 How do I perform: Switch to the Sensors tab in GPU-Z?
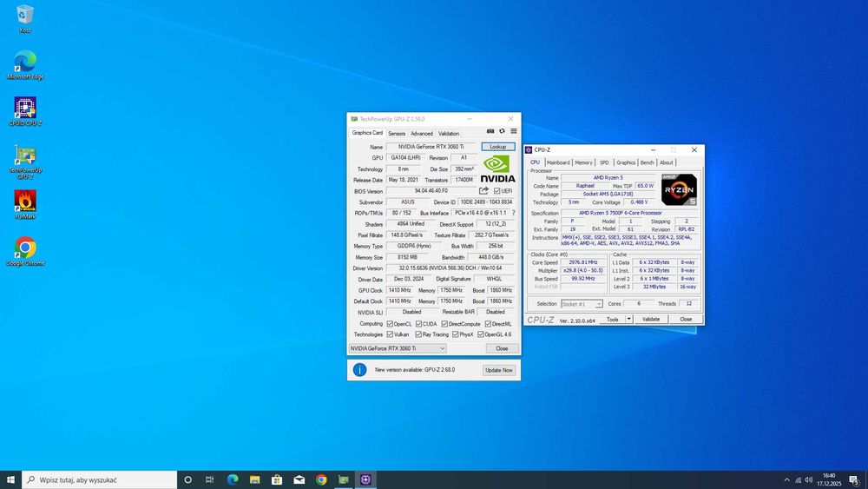397,134
